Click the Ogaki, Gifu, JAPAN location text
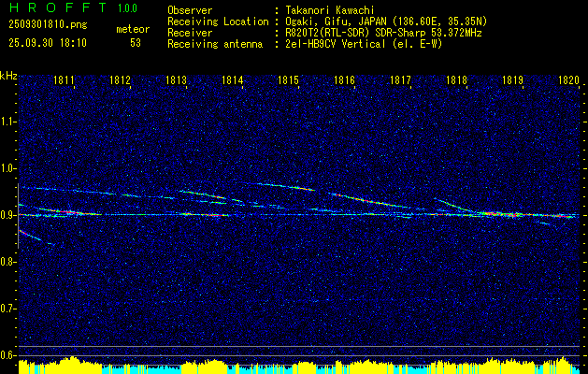This screenshot has height=374, width=588. point(386,22)
